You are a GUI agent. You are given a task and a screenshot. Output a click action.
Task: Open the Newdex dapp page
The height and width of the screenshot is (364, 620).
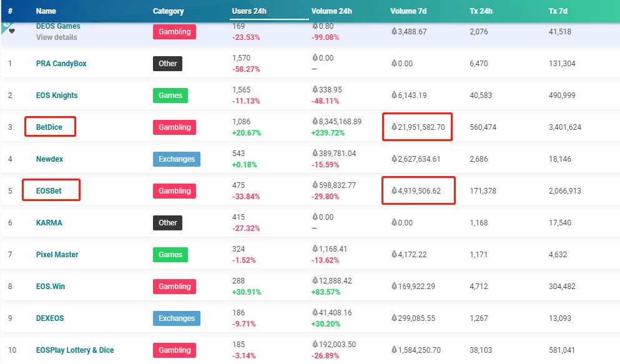click(49, 159)
